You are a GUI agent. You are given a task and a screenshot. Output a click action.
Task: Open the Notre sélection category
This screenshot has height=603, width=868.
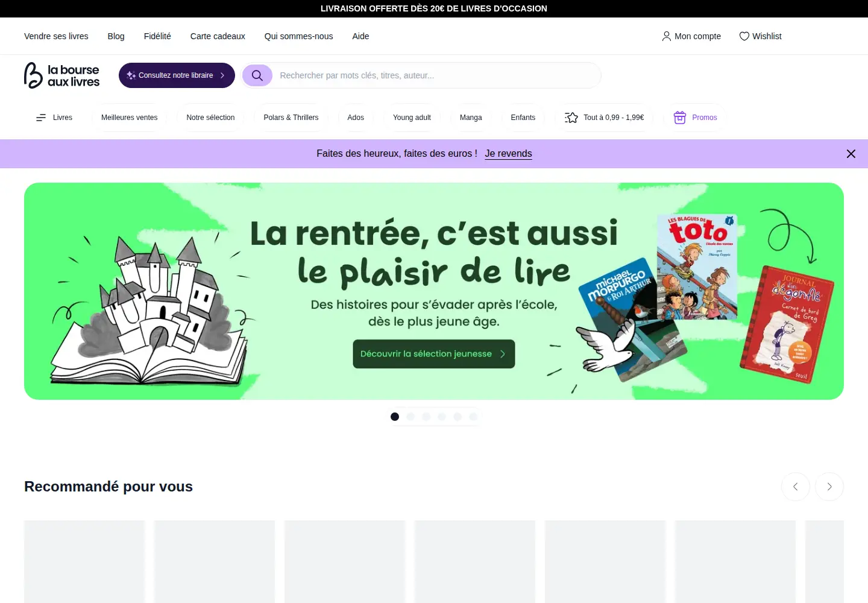coord(210,118)
